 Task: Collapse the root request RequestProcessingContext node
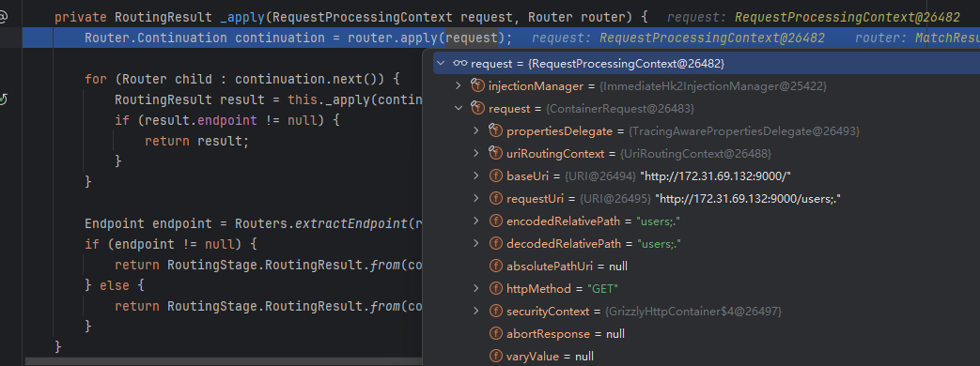coord(441,63)
